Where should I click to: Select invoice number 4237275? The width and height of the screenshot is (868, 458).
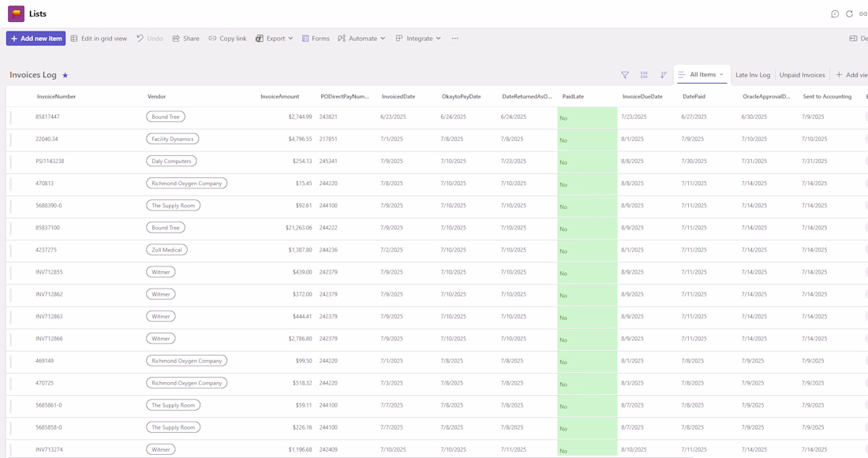46,249
